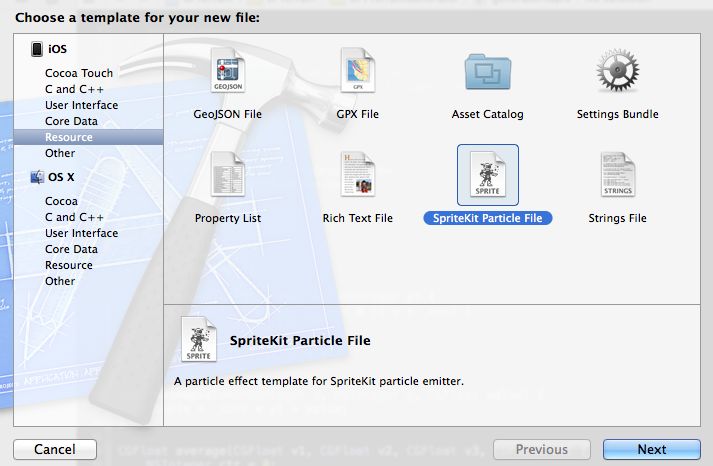Choose the Property List template icon
Screen dimensions: 713x466
228,175
